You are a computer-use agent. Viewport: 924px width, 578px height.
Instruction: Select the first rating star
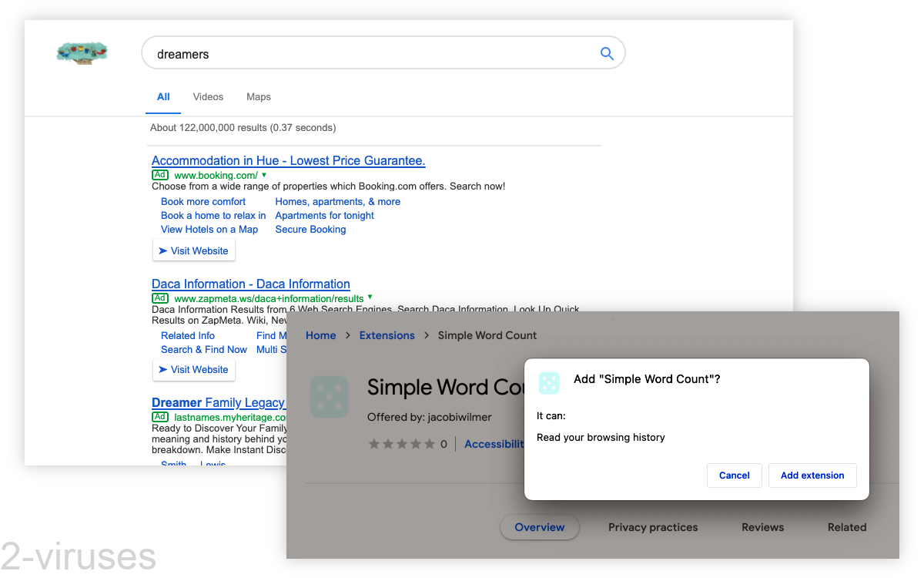pyautogui.click(x=375, y=443)
